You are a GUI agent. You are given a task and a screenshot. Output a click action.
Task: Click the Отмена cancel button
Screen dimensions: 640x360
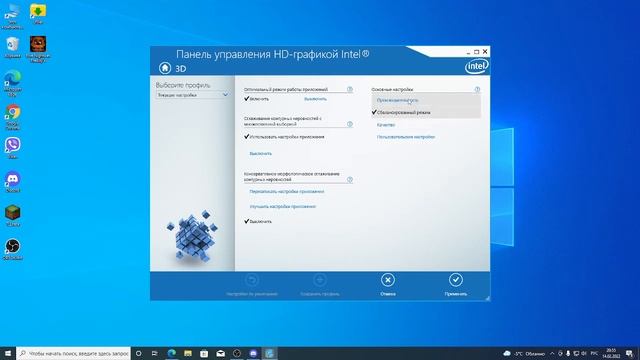388,285
